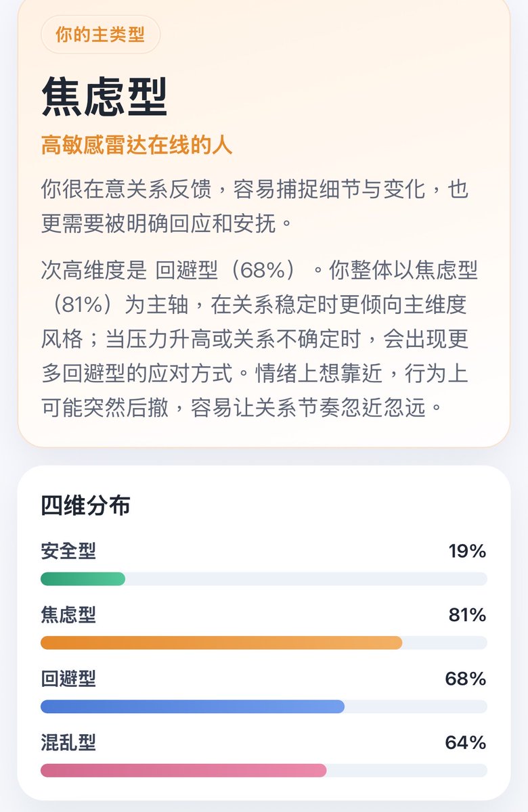This screenshot has height=812, width=528.
Task: Click the green 安全型 progress bar
Action: pyautogui.click(x=83, y=579)
